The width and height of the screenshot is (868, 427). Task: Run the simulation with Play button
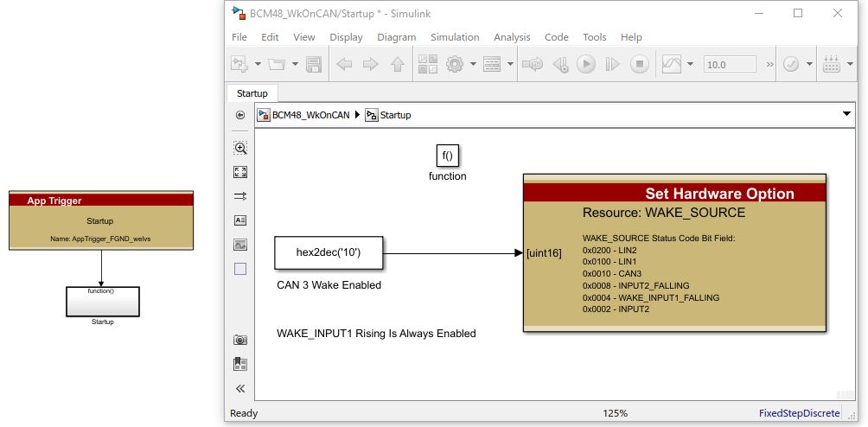tap(586, 64)
